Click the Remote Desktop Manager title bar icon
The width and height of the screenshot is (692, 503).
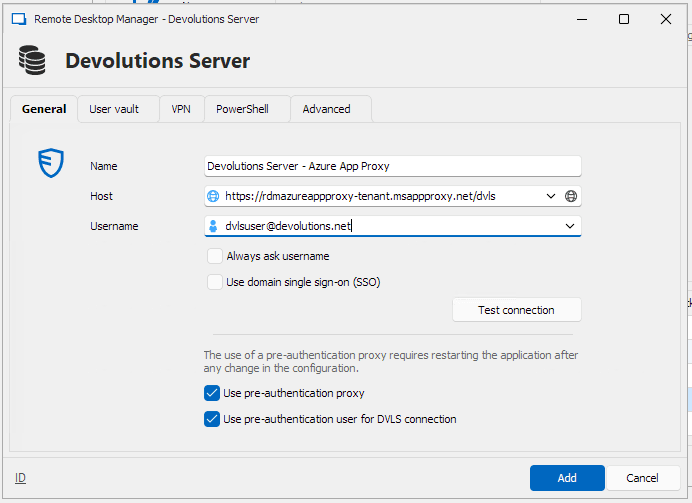tap(19, 19)
